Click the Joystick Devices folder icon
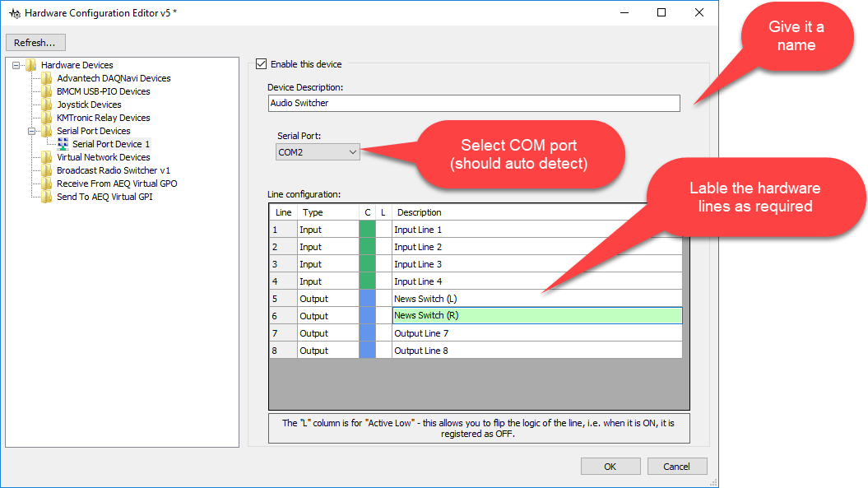 coord(47,105)
